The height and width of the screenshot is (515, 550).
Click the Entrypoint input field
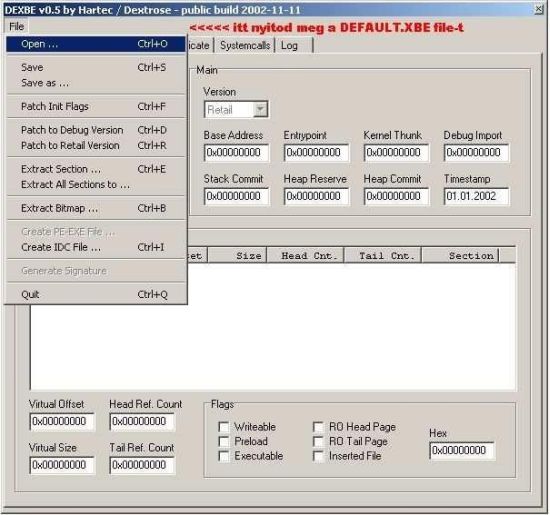[316, 153]
